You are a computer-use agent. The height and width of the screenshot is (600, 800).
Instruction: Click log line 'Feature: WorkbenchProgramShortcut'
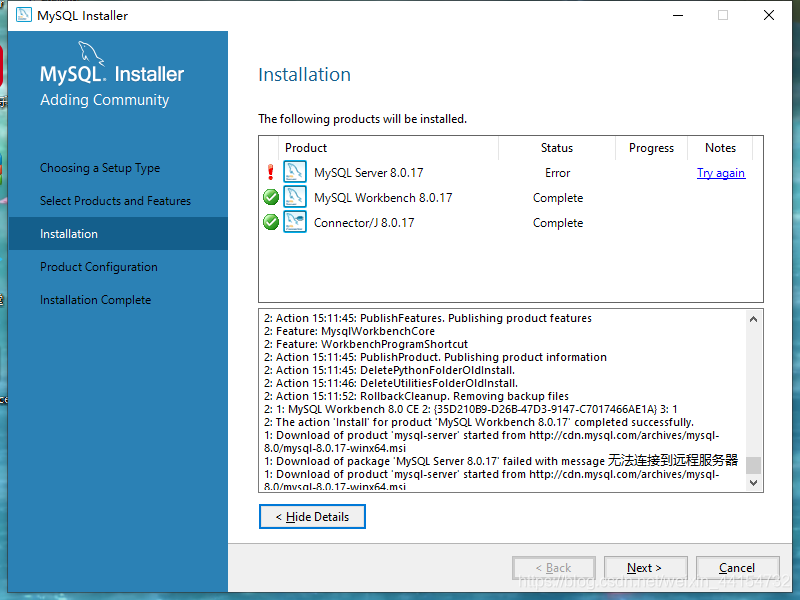(x=366, y=344)
